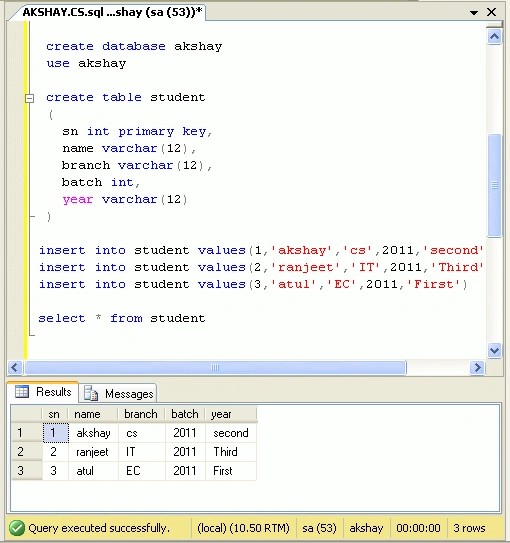The width and height of the screenshot is (510, 543).
Task: Click the green query success check icon
Action: [x=17, y=528]
